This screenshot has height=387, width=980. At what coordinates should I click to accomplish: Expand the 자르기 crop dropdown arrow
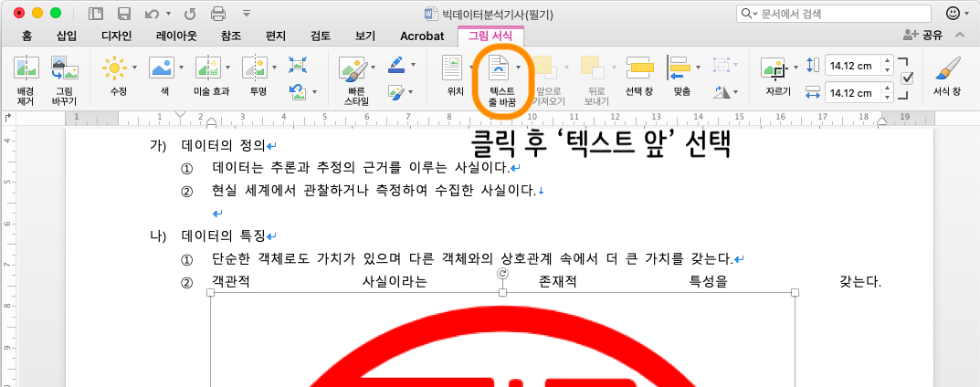click(x=796, y=68)
